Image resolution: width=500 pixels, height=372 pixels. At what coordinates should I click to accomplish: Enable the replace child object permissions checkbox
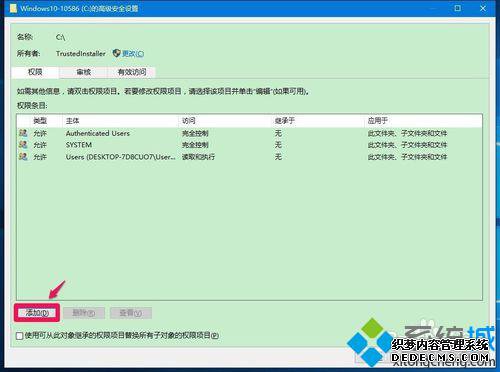20,336
